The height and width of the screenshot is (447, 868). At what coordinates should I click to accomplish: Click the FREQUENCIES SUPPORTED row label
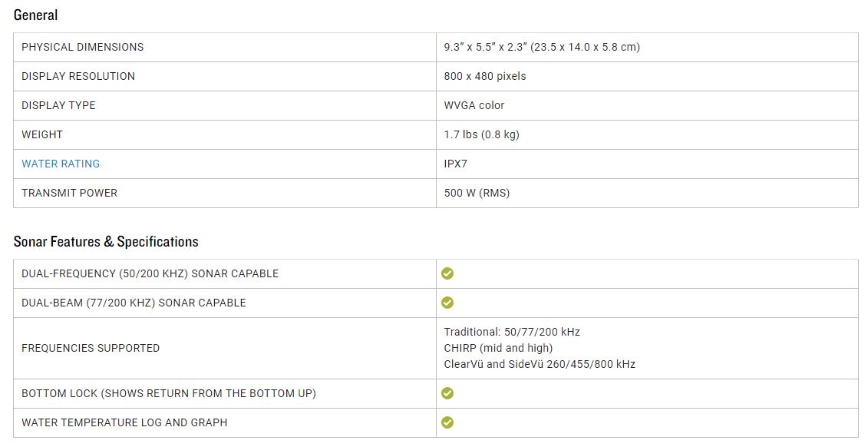91,348
